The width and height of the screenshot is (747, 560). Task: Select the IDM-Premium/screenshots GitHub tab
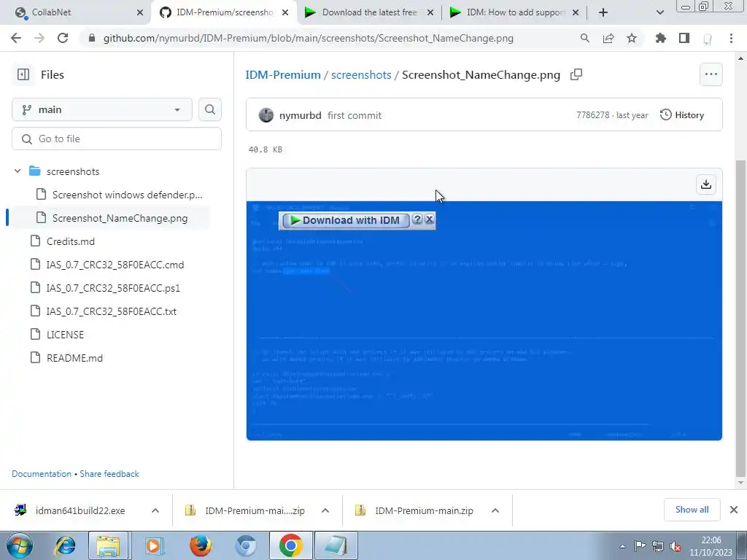click(224, 12)
